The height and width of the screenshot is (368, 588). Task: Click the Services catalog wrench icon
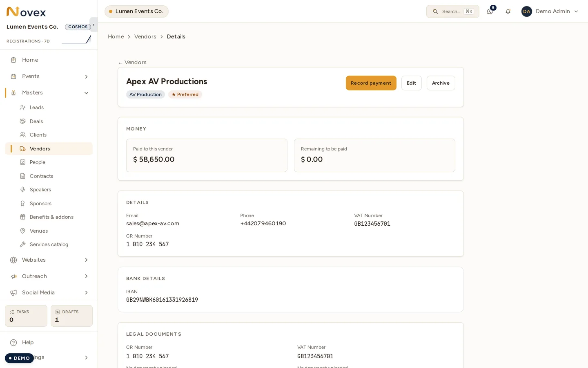click(x=23, y=245)
